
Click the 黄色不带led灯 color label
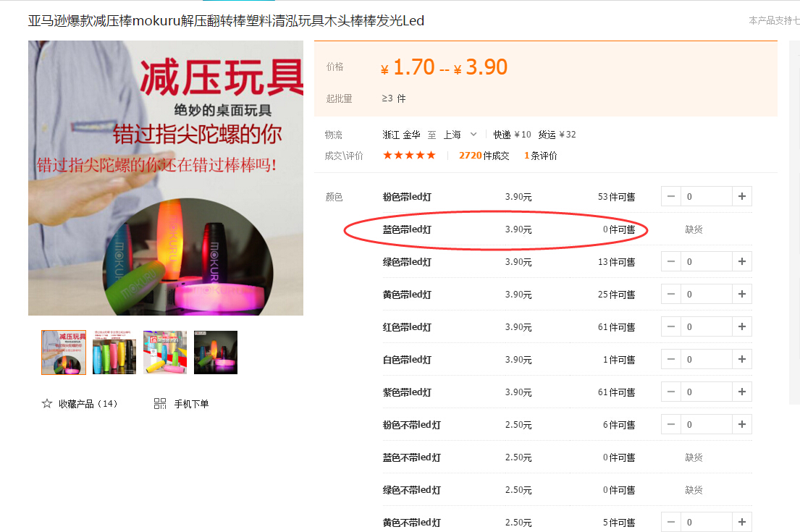pos(412,523)
